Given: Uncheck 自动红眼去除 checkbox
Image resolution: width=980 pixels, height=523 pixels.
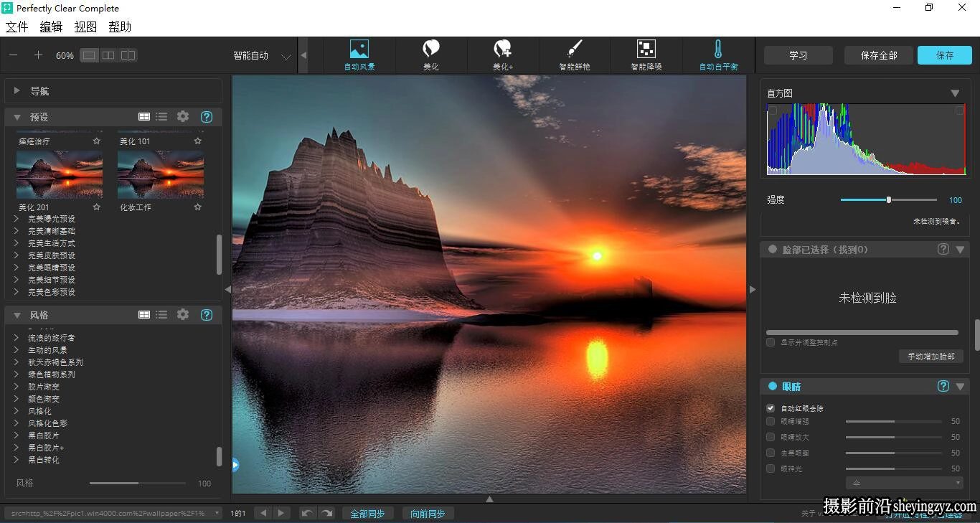Looking at the screenshot, I should pos(771,407).
